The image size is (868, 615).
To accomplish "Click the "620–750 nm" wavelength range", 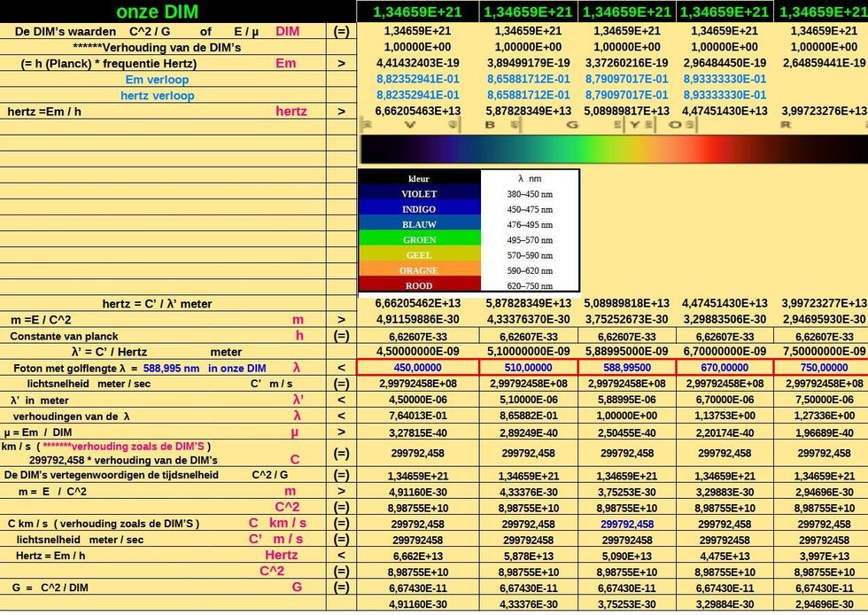I will pos(530,286).
